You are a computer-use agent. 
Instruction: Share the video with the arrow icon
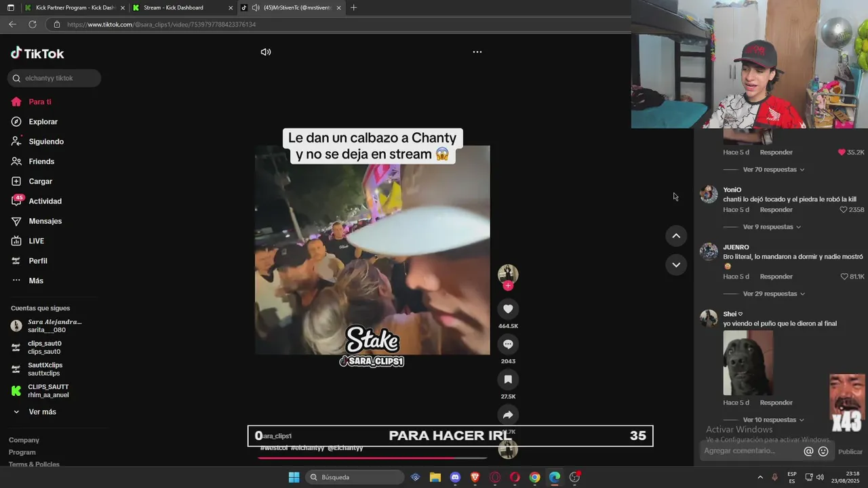click(x=508, y=415)
